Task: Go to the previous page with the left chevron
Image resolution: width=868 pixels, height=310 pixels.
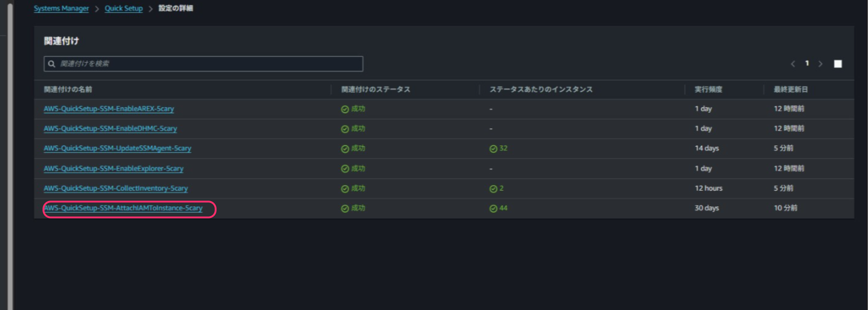Action: pos(793,63)
